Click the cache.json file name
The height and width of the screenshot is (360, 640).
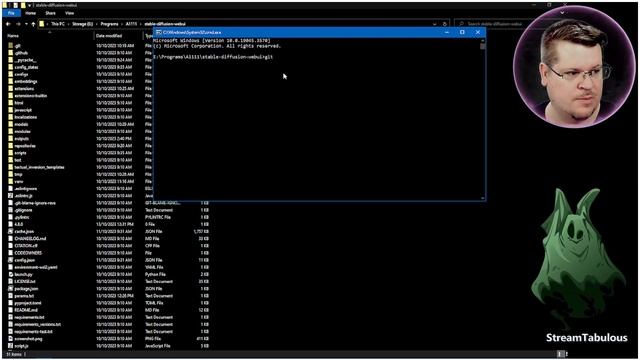click(x=24, y=231)
